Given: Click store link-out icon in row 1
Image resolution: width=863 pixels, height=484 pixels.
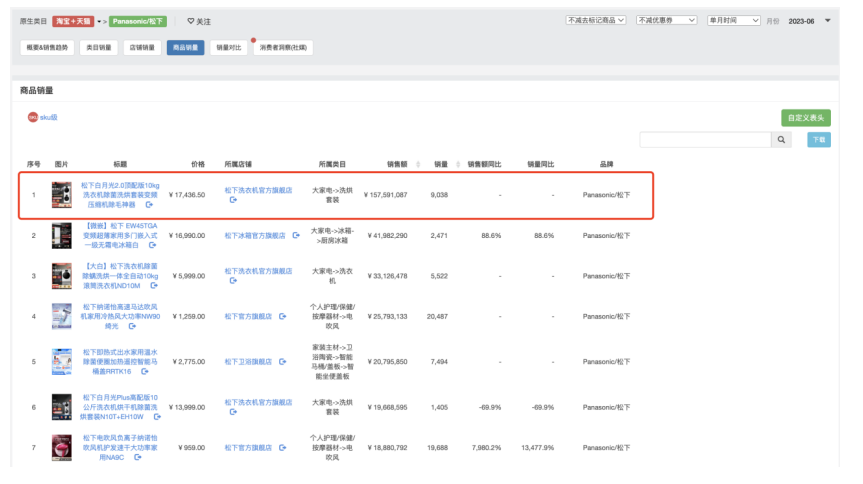Looking at the screenshot, I should (233, 200).
